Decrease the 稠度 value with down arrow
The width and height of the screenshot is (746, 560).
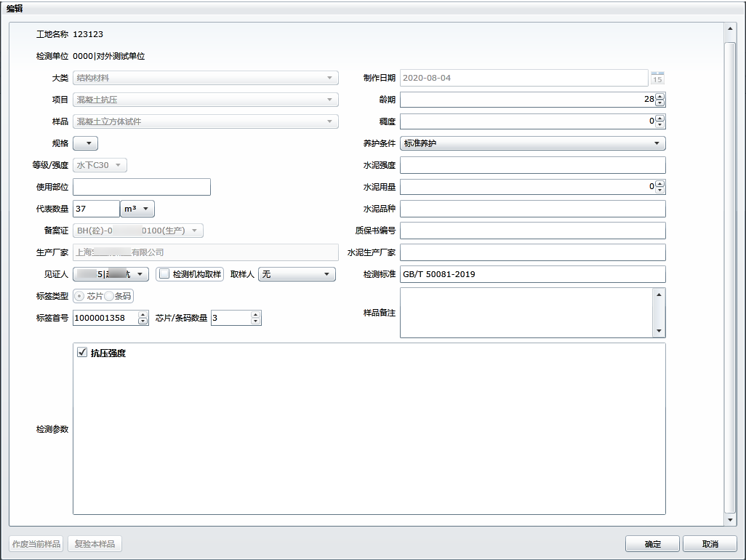click(x=659, y=125)
